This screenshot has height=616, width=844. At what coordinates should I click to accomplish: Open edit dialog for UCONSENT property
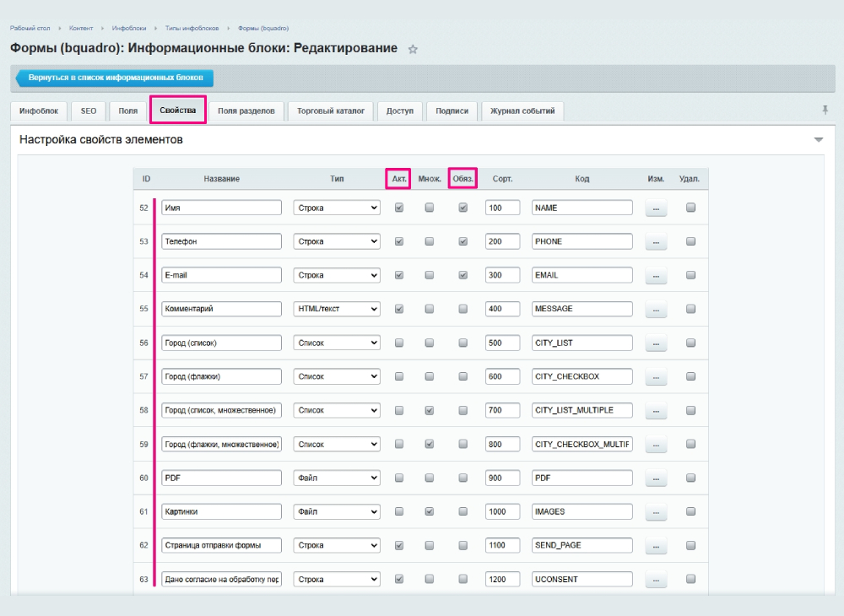coord(656,580)
